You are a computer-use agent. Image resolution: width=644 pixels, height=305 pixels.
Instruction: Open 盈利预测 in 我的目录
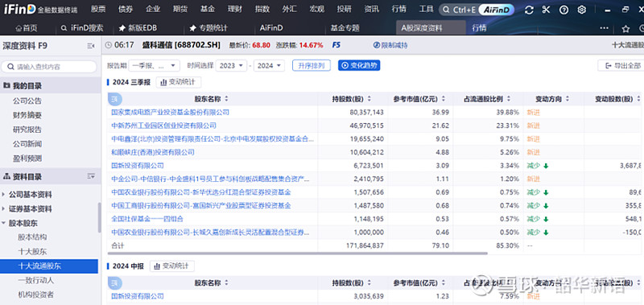[x=27, y=159]
